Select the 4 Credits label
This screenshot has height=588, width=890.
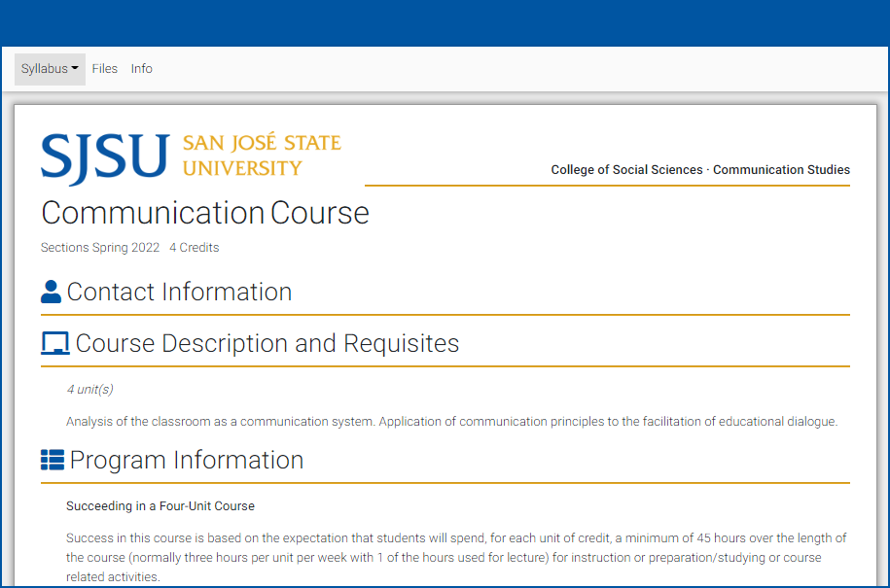tap(194, 247)
